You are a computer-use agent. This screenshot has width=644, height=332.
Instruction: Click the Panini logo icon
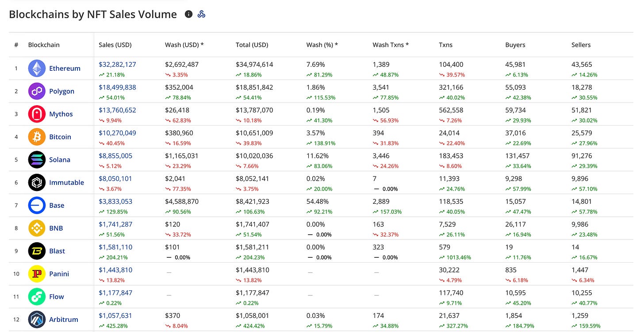(x=37, y=274)
